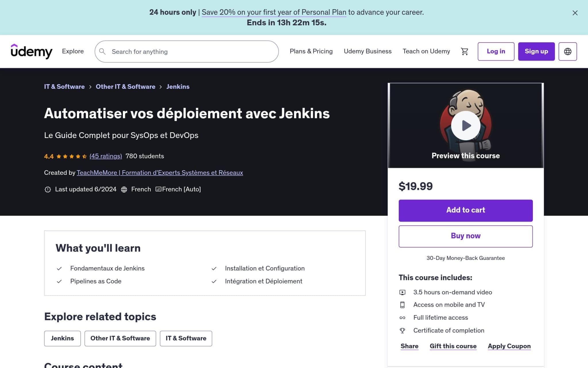Open the IT & Software breadcrumb

[64, 87]
